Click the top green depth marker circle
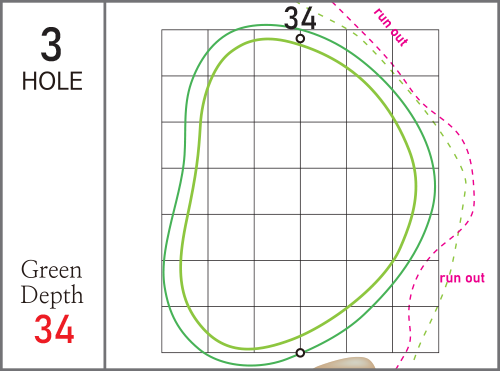The image size is (500, 371). pyautogui.click(x=300, y=39)
